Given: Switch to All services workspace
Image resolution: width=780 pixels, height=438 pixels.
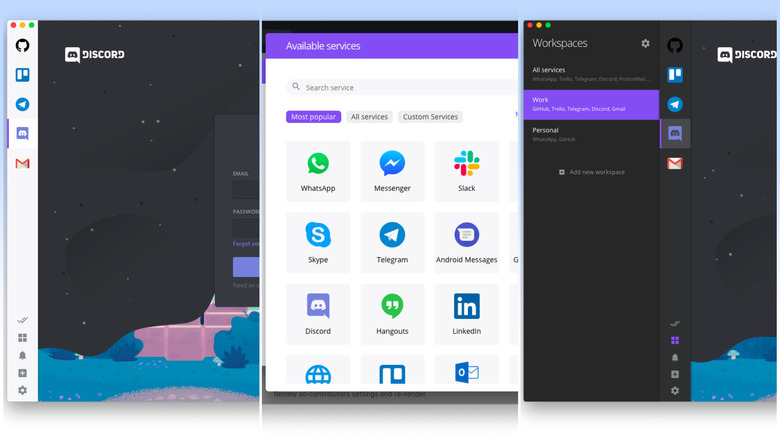Looking at the screenshot, I should pos(591,74).
